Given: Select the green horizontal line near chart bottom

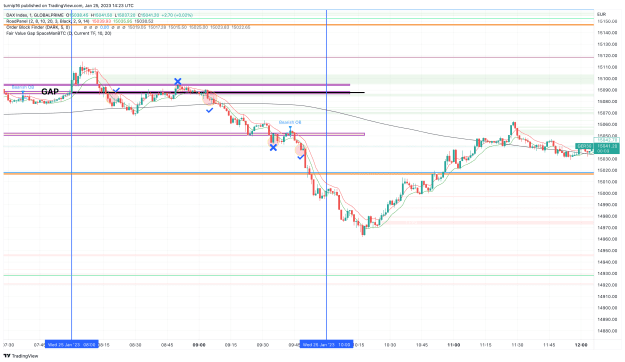Looking at the screenshot, I should click(299, 275).
